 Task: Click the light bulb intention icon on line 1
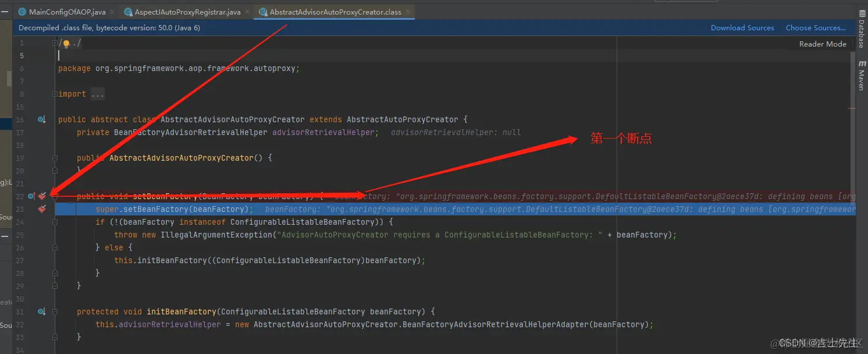click(x=66, y=43)
